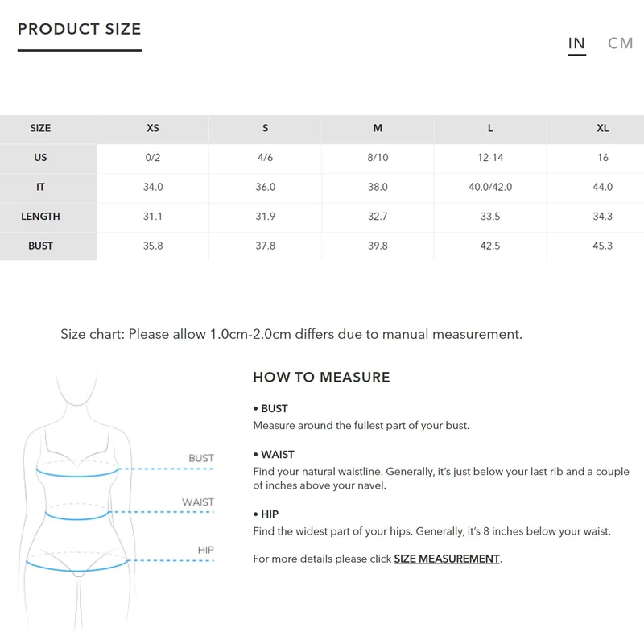Click the HOW TO MEASURE heading
The width and height of the screenshot is (644, 644).
[x=321, y=377]
